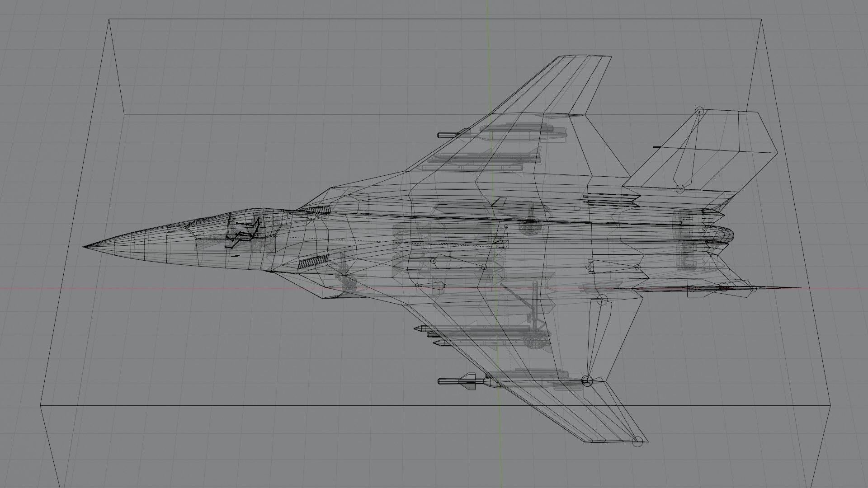Click the tip of the aircraft nose cone
Image resolution: width=868 pixels, height=488 pixels.
[85, 247]
